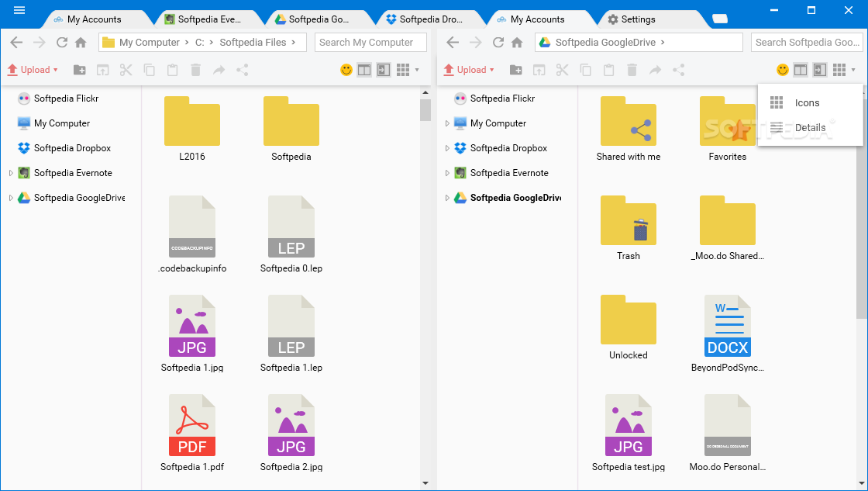Paste into left pane toolbar

click(173, 70)
